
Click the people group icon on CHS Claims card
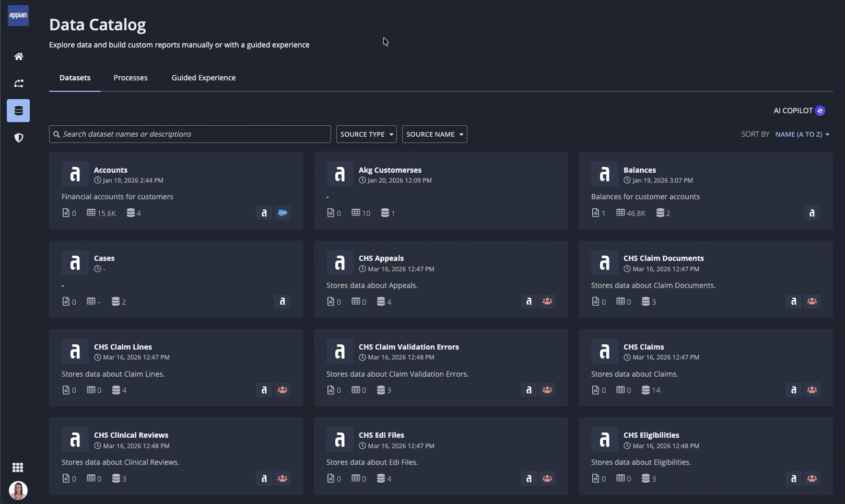(812, 390)
